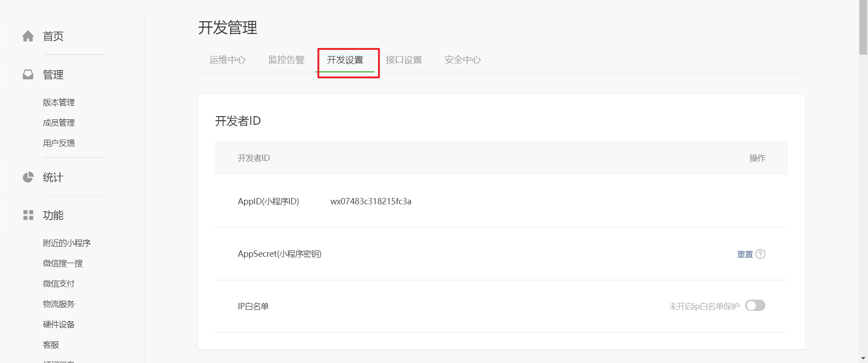Click the pie chart icon beside 统计

coord(28,177)
